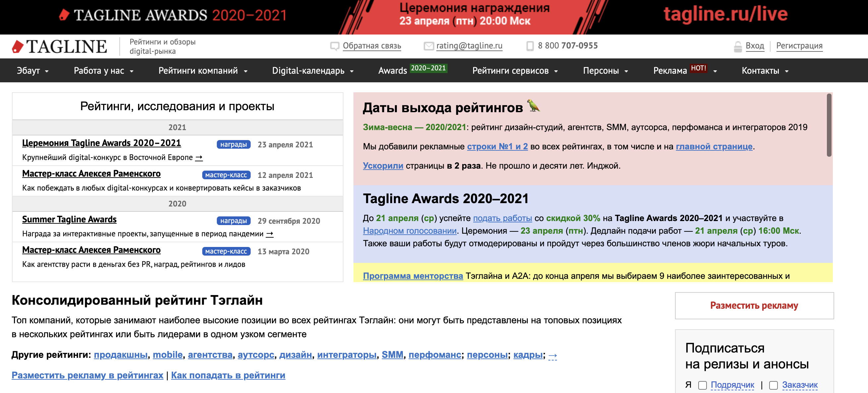Viewport: 868px width, 393px height.
Task: Click the награды tag dated 23 апреля 2021
Action: (x=233, y=144)
